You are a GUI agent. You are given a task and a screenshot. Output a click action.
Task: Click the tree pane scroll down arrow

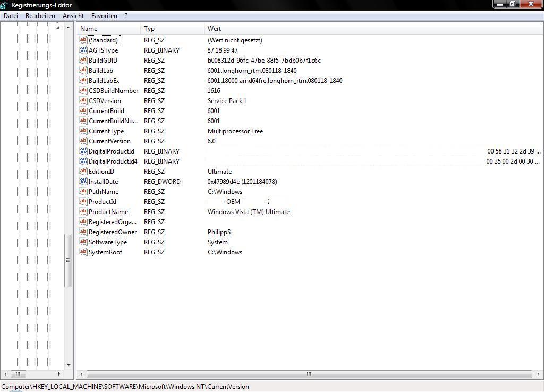point(69,365)
